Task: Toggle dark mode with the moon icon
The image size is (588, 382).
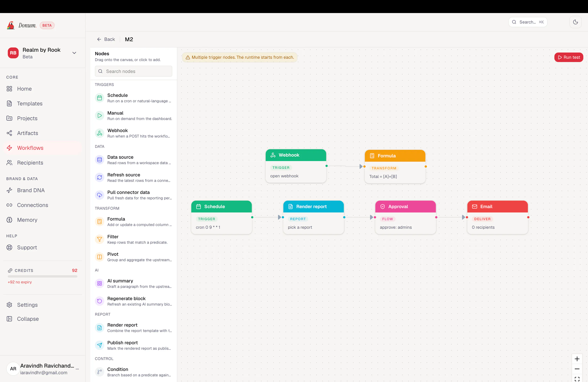Action: [x=575, y=22]
